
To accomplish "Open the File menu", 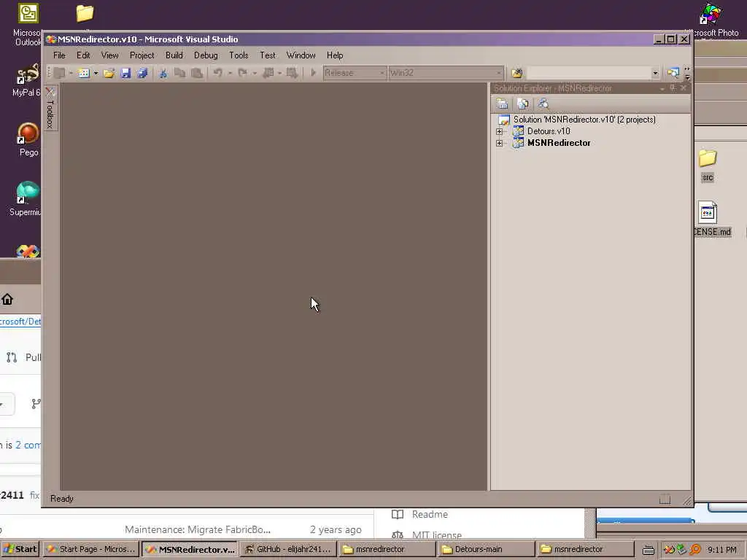I will [x=59, y=55].
